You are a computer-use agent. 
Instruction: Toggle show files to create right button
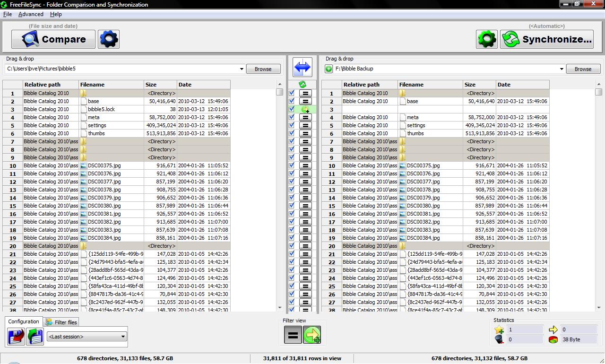click(312, 335)
